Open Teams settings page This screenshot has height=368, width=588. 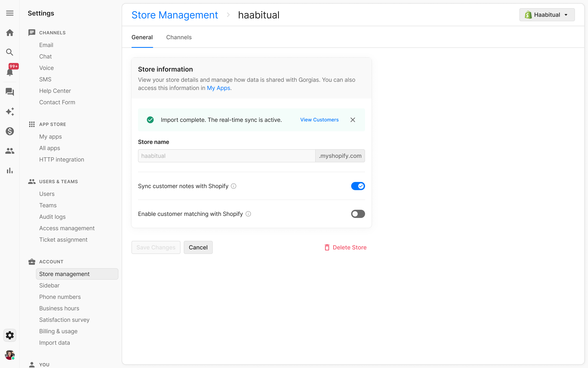pyautogui.click(x=48, y=205)
